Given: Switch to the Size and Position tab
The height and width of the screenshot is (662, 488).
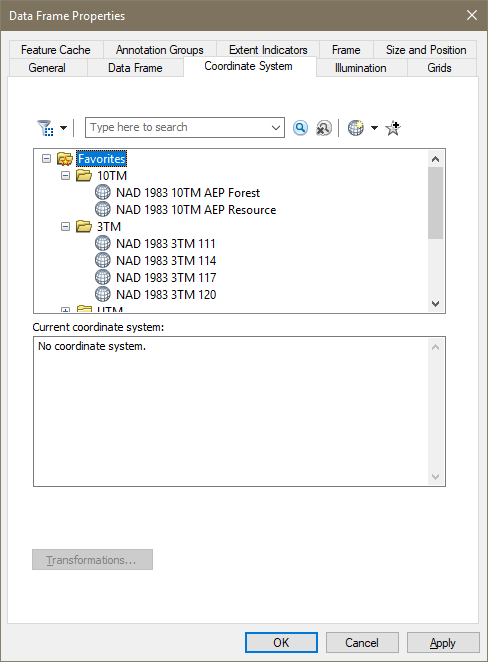Looking at the screenshot, I should tap(426, 50).
